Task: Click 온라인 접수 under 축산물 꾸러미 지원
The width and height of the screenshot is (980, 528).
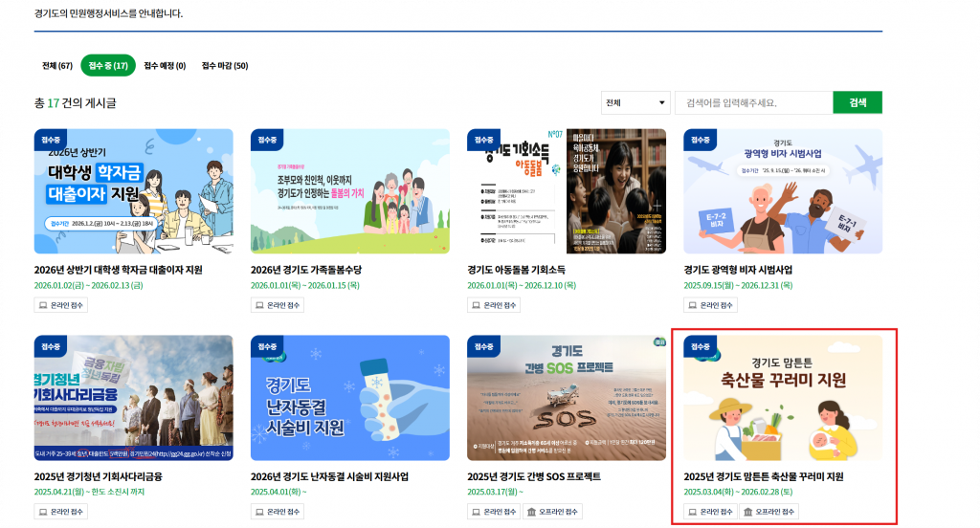Action: point(711,512)
